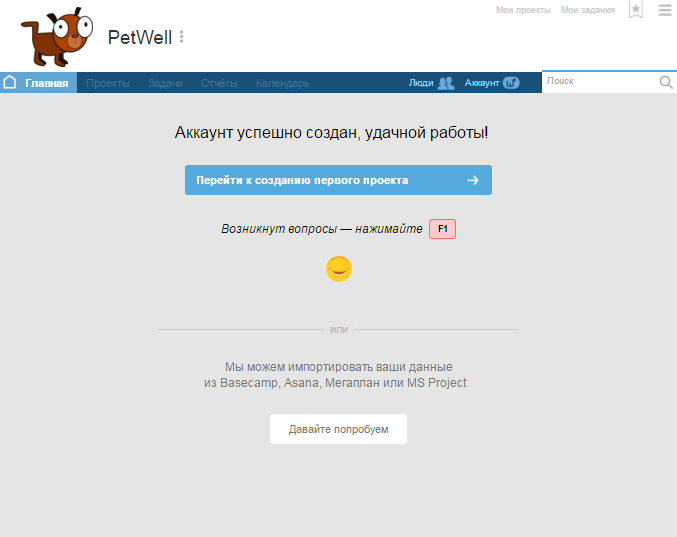Open the three-dot menu beside PetWell
The image size is (677, 537).
tap(181, 37)
